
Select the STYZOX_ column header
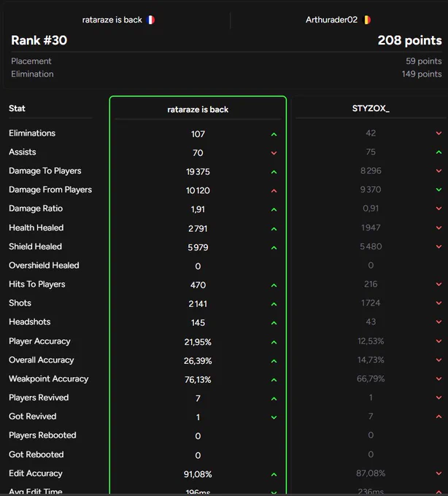371,109
